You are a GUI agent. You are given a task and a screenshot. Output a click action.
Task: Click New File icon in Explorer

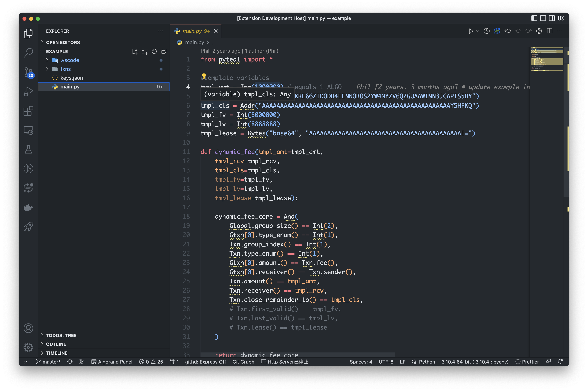click(135, 51)
